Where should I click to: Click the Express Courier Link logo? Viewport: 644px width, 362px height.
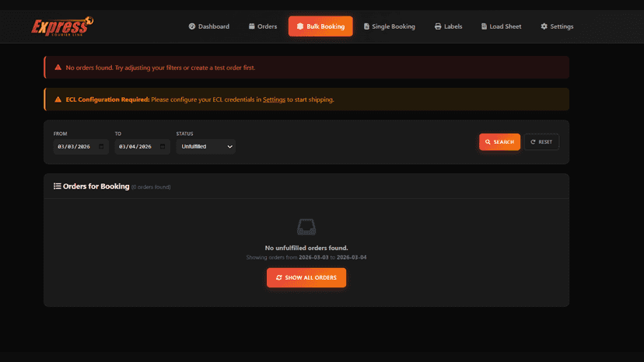pos(62,26)
